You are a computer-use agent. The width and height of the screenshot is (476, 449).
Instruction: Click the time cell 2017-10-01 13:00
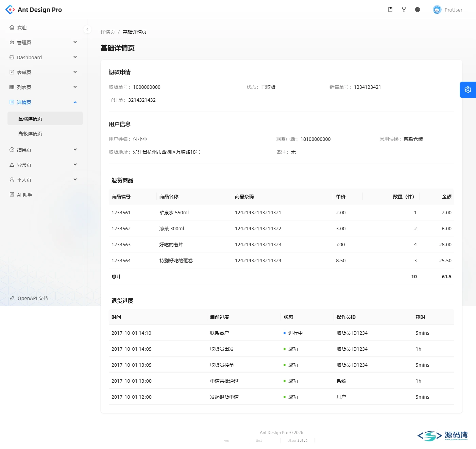pyautogui.click(x=132, y=381)
